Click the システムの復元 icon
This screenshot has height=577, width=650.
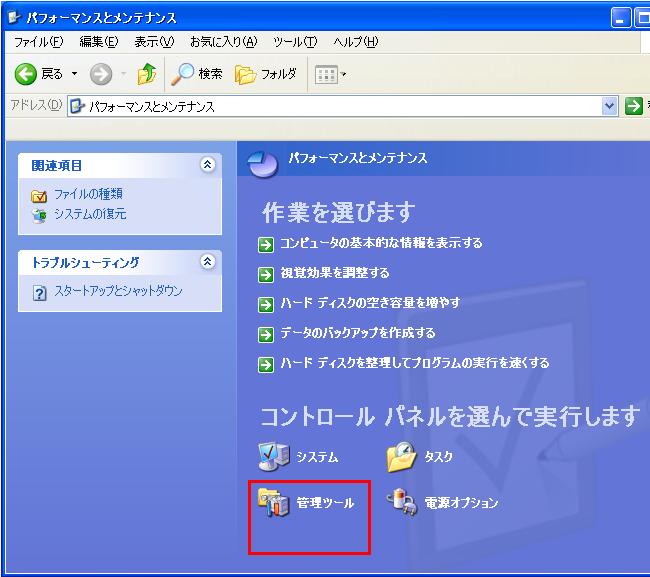(39, 216)
